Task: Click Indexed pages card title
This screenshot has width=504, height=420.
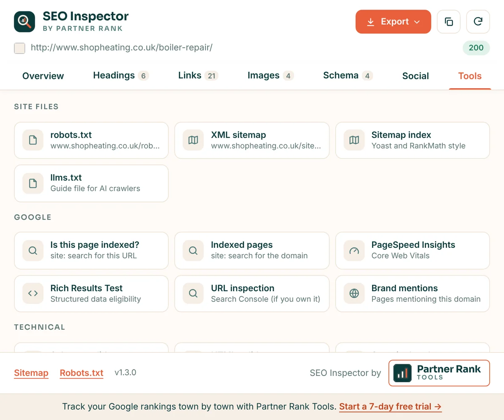Action: pos(241,245)
